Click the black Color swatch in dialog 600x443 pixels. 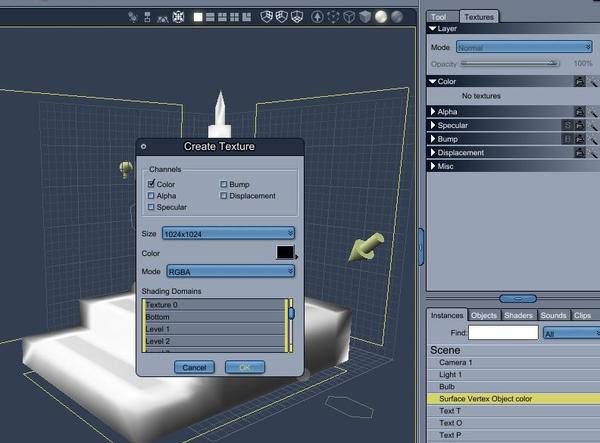pyautogui.click(x=285, y=252)
